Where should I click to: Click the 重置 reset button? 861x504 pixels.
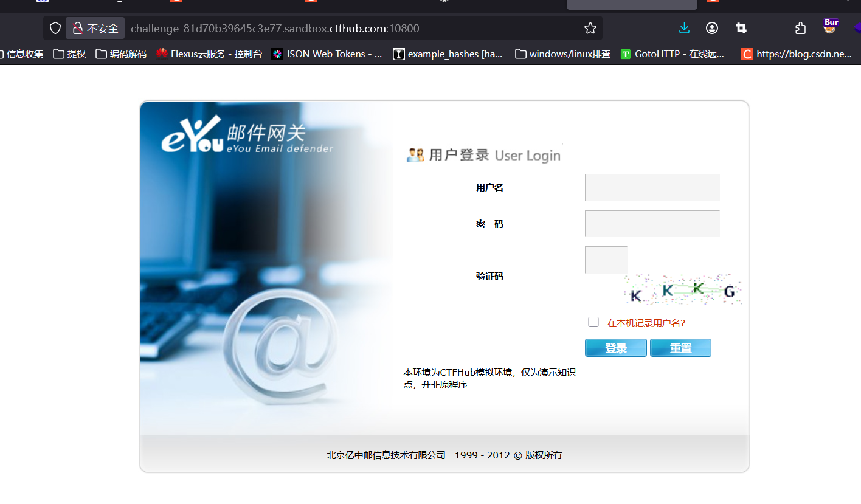(680, 348)
